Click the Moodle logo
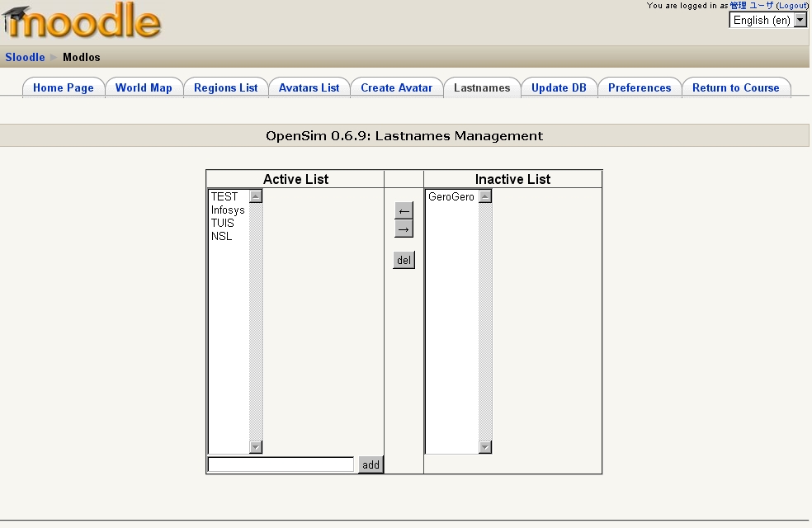This screenshot has height=528, width=812. [x=83, y=22]
